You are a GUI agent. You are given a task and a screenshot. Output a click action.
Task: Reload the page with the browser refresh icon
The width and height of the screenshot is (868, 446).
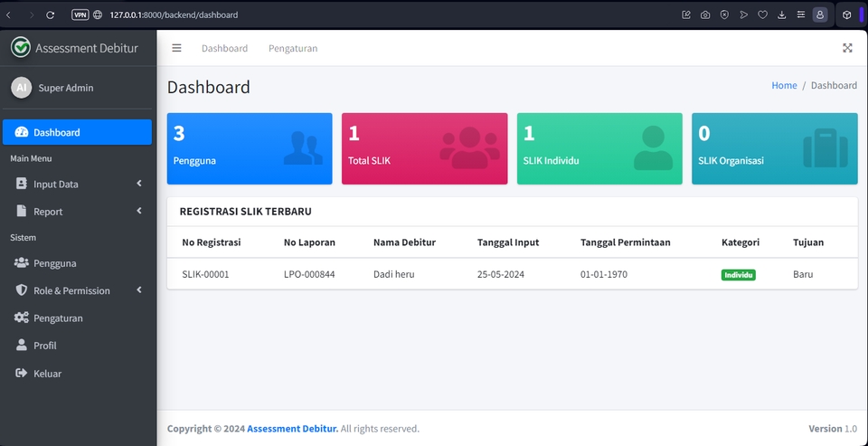coord(50,15)
